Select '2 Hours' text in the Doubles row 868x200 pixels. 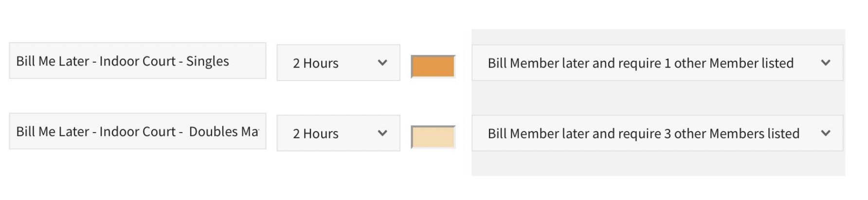pos(315,133)
